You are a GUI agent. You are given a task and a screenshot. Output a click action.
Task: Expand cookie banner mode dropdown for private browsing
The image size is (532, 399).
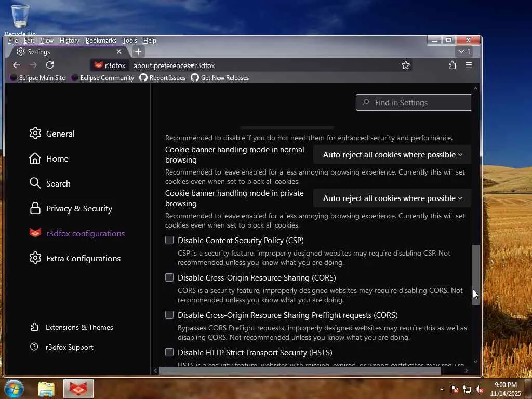[392, 198]
